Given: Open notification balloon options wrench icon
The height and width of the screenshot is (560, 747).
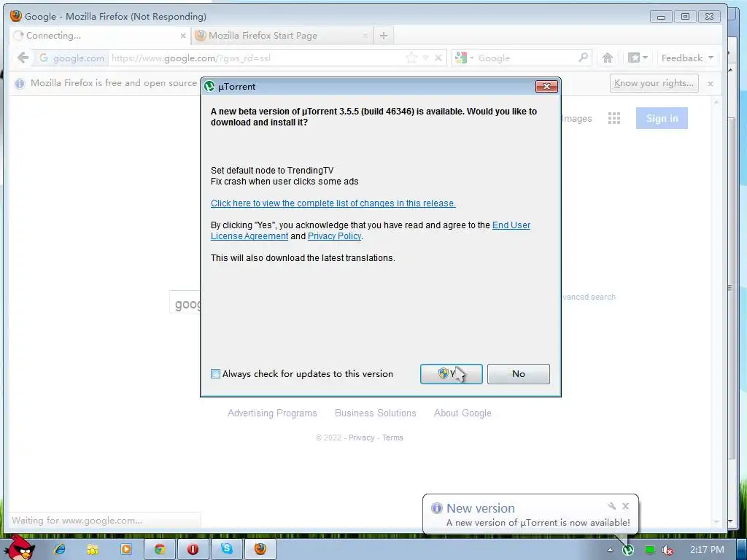Looking at the screenshot, I should [612, 506].
